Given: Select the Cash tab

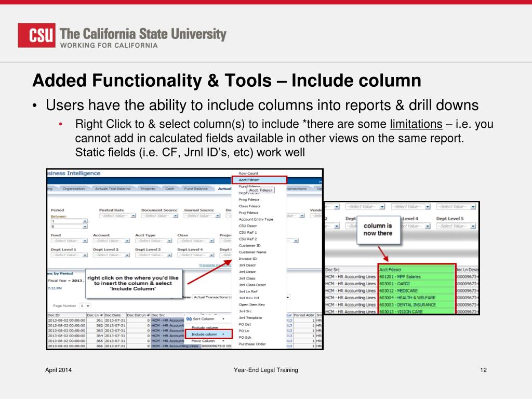Looking at the screenshot, I should [170, 189].
